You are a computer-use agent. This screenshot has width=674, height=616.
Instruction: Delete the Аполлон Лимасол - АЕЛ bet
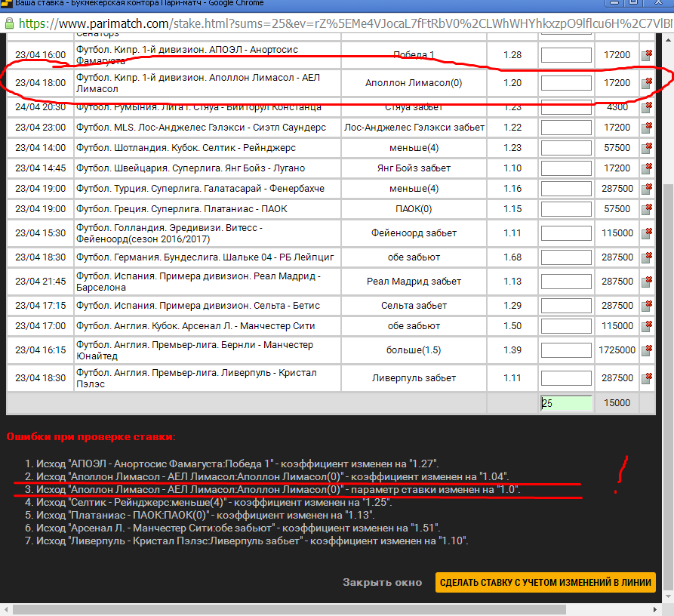[647, 82]
